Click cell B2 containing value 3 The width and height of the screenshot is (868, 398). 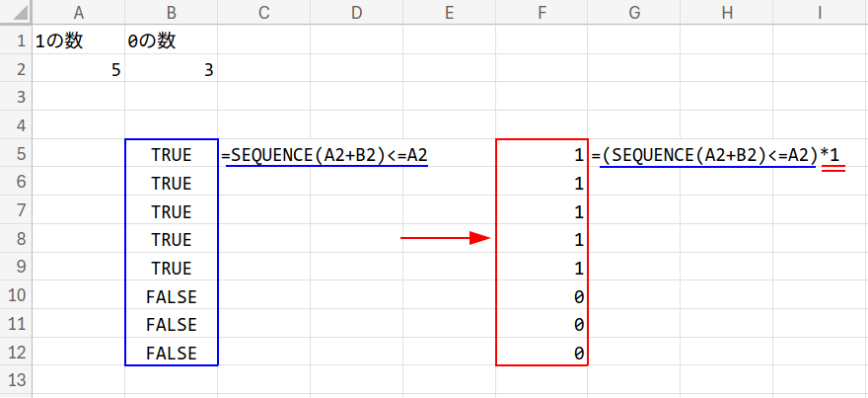click(172, 70)
